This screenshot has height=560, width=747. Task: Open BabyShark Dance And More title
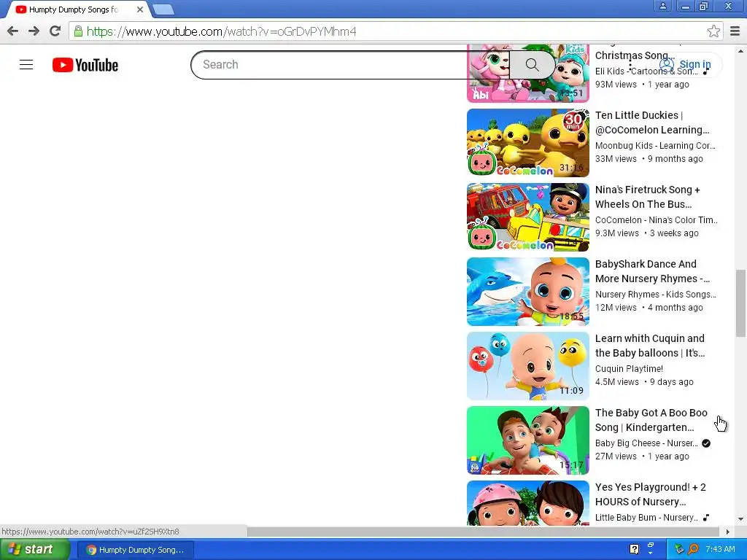[652, 271]
